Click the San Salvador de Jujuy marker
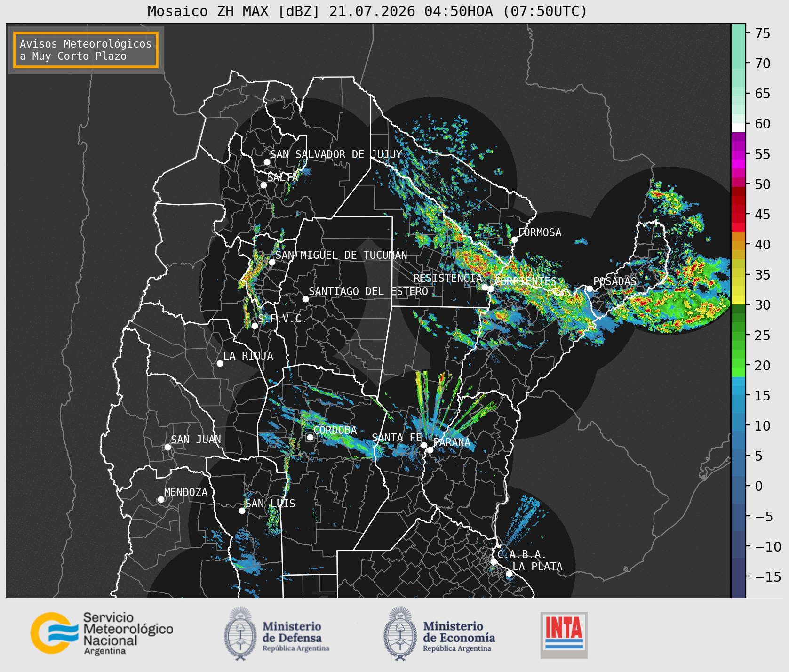 267,162
